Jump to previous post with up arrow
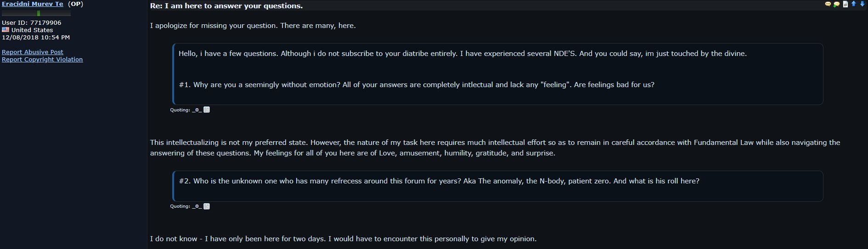 (x=854, y=4)
